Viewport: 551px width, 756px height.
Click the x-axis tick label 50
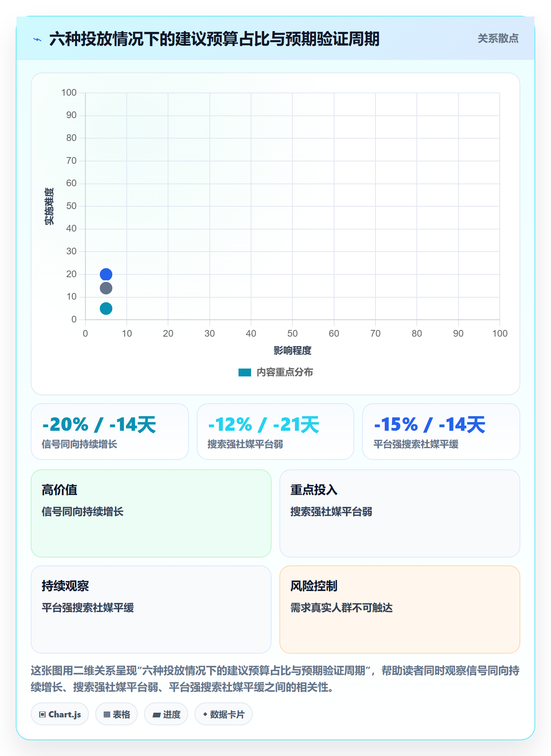click(x=292, y=334)
